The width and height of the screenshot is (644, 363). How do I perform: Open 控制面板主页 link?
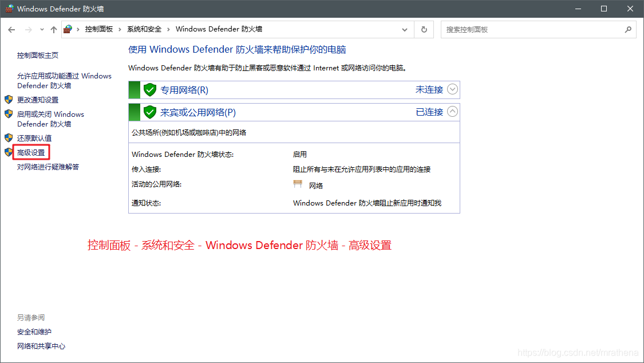pyautogui.click(x=38, y=56)
